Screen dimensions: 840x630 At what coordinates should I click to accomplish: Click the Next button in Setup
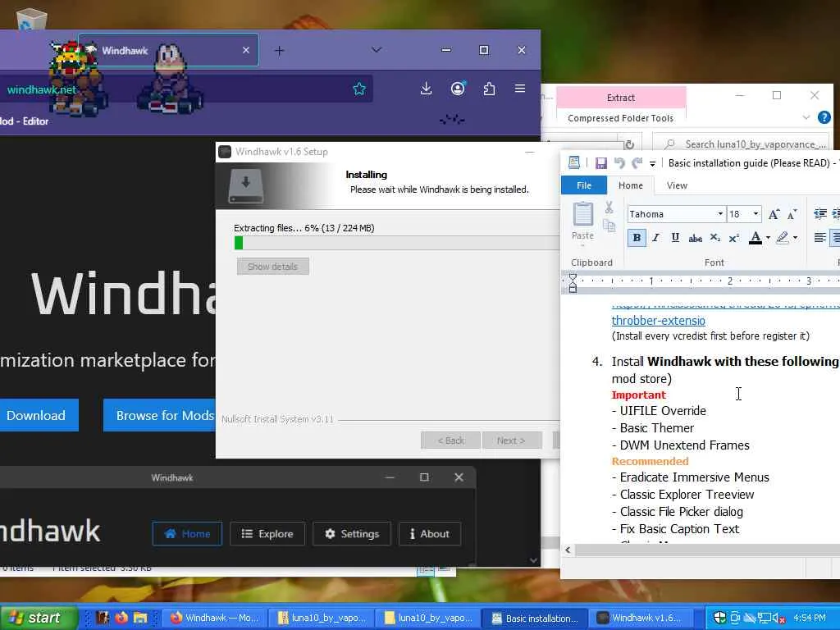tap(512, 441)
